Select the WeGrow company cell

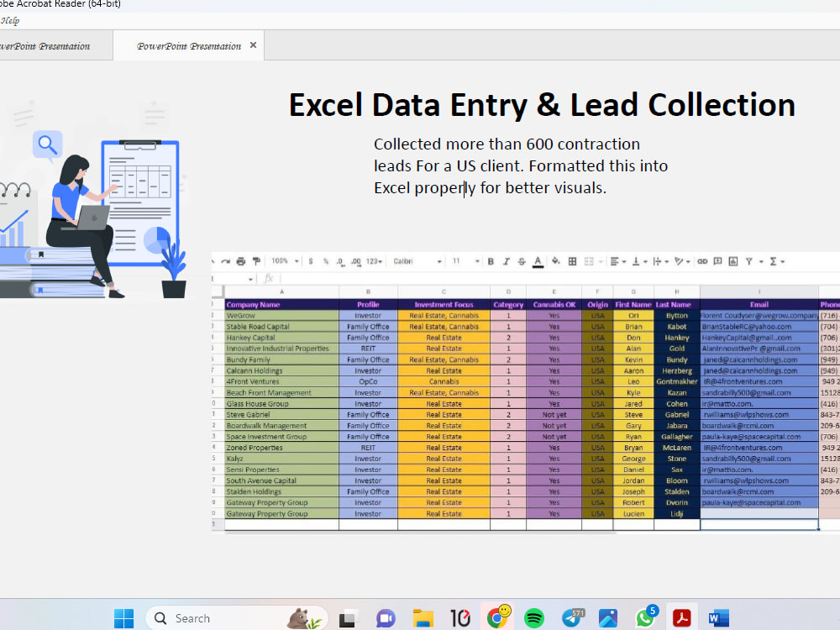click(x=281, y=316)
